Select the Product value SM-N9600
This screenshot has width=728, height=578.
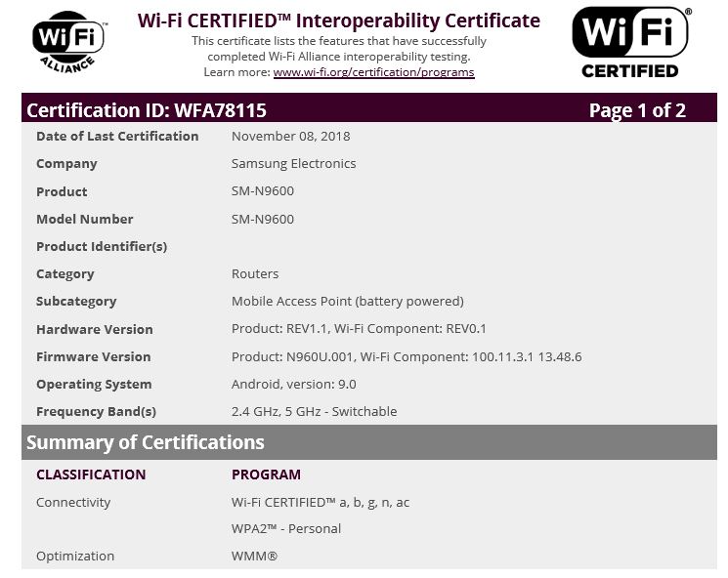pyautogui.click(x=262, y=191)
